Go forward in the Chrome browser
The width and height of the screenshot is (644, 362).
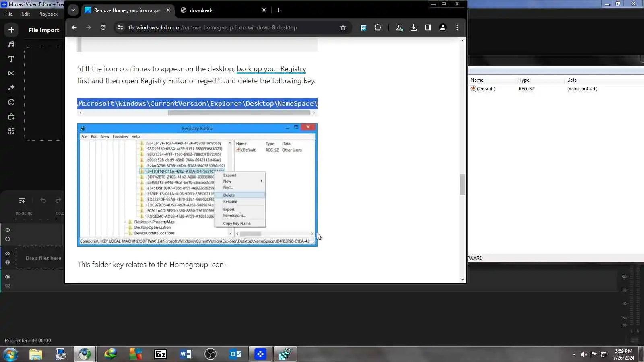tap(89, 27)
